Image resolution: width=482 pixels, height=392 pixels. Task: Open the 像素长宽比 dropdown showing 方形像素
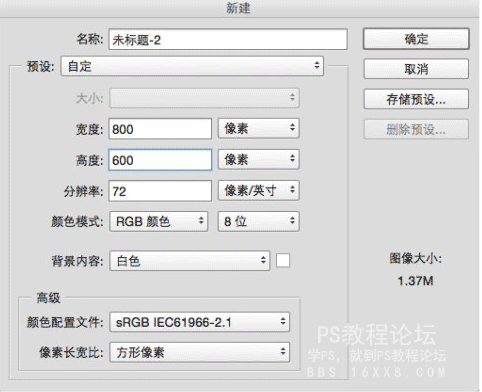(x=200, y=352)
